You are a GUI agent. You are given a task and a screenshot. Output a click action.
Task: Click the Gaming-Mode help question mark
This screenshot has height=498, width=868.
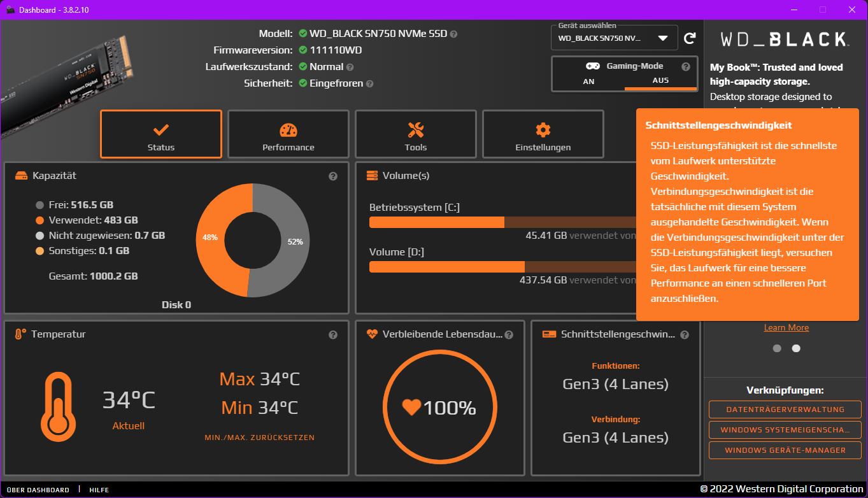pyautogui.click(x=686, y=66)
